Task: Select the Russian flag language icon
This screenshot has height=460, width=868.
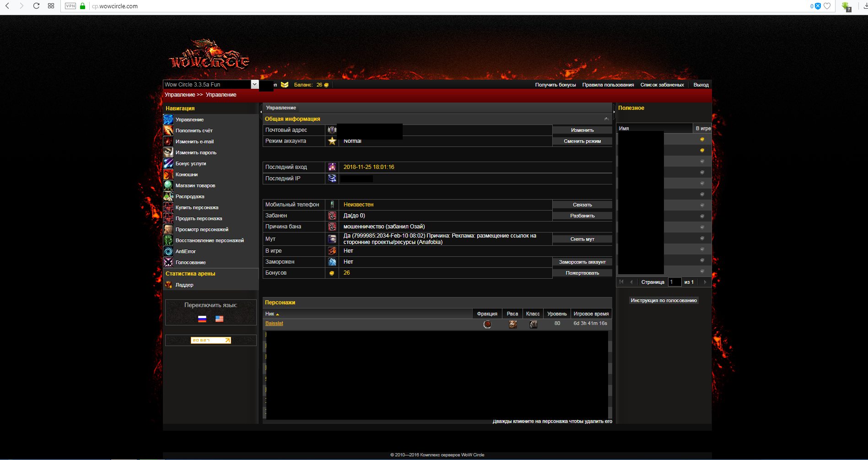Action: tap(202, 319)
